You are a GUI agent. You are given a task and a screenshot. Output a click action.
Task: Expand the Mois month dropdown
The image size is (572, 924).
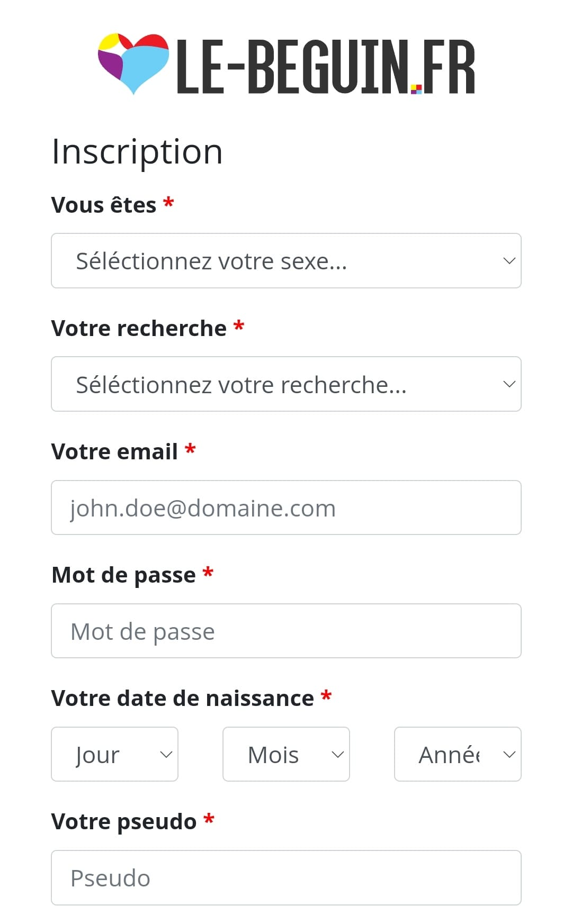coord(286,755)
